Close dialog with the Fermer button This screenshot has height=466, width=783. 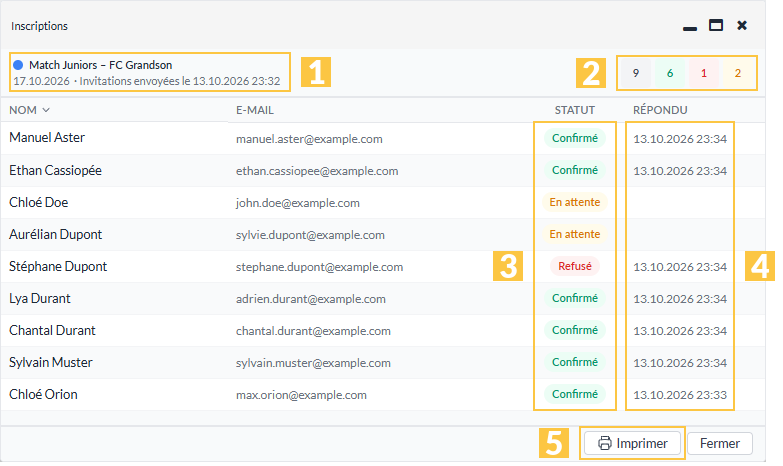pyautogui.click(x=720, y=444)
